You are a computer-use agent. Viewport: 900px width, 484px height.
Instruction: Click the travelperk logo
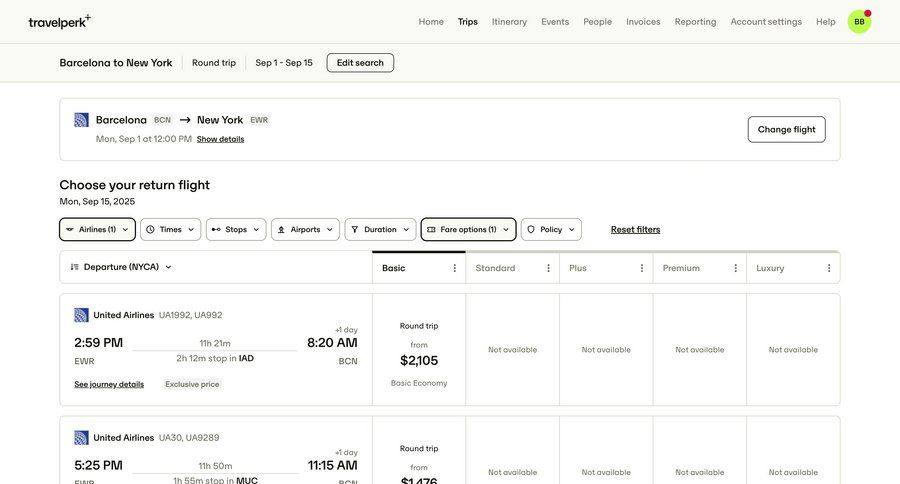[59, 21]
